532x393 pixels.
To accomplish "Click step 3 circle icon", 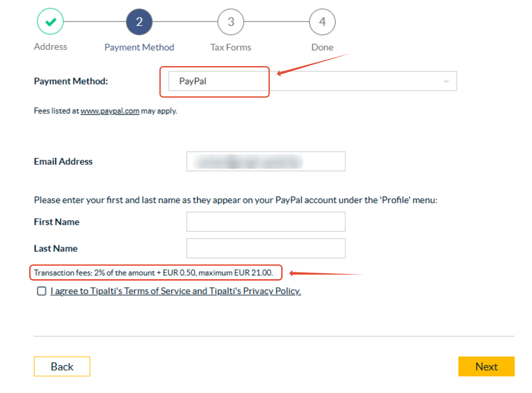I will click(231, 22).
